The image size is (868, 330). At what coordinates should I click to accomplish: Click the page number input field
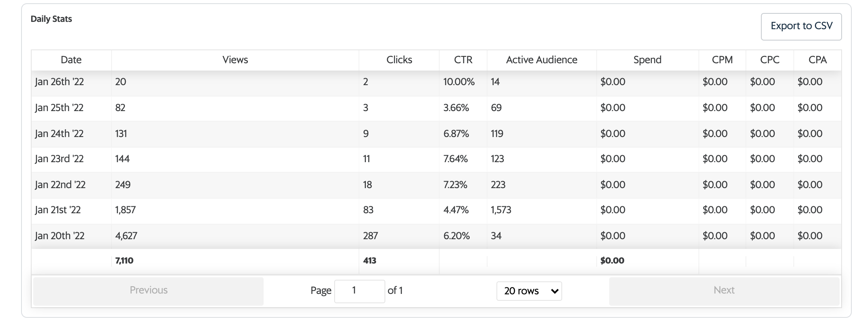359,291
